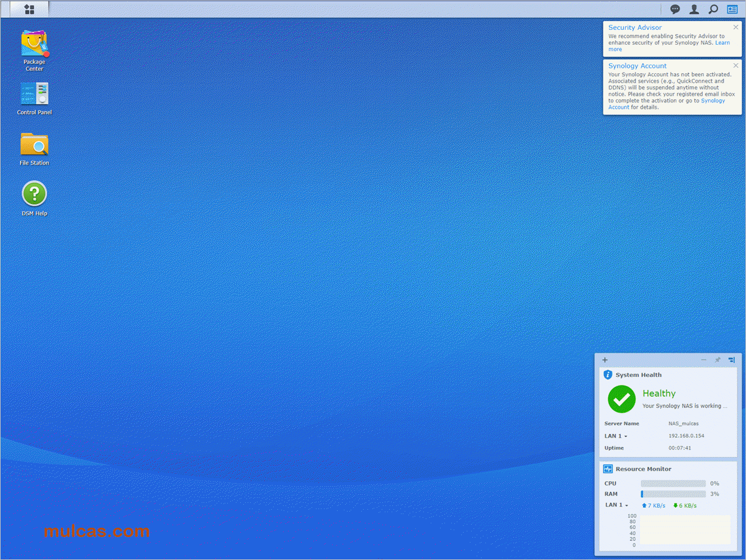Expand the LAN 1 dropdown in System Health
746x560 pixels.
click(616, 436)
